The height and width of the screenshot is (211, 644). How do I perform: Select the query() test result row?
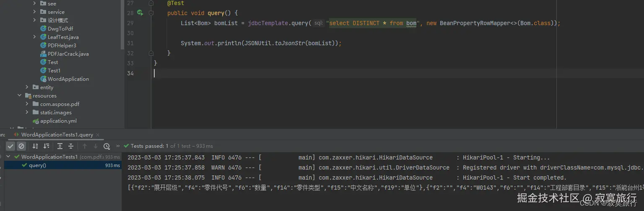[x=63, y=165]
